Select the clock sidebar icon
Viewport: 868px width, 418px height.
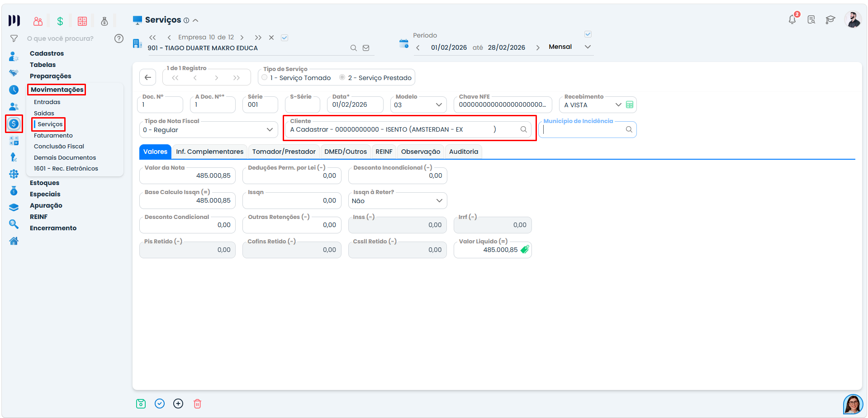[x=14, y=90]
